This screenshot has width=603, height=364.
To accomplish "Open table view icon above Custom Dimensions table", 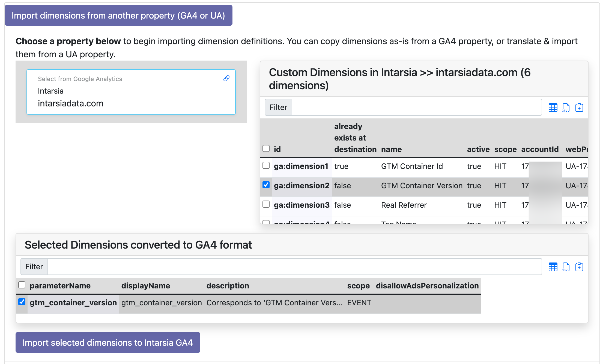I will 553,107.
